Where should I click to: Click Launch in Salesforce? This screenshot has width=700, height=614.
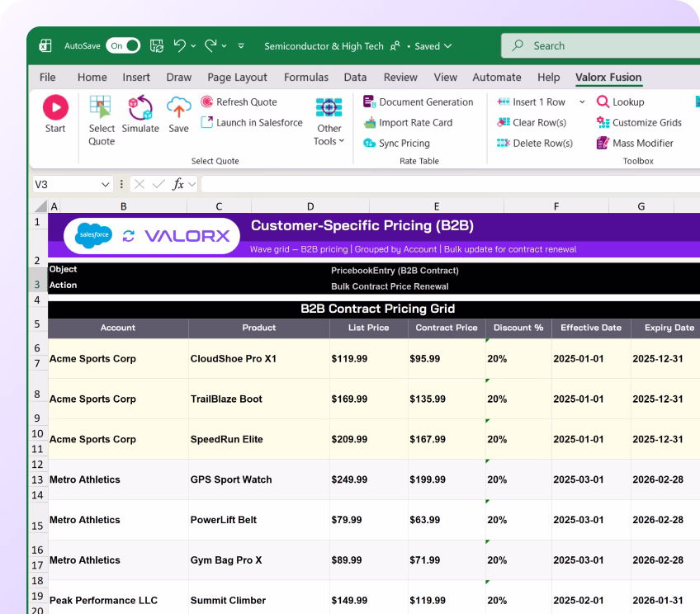tap(252, 123)
